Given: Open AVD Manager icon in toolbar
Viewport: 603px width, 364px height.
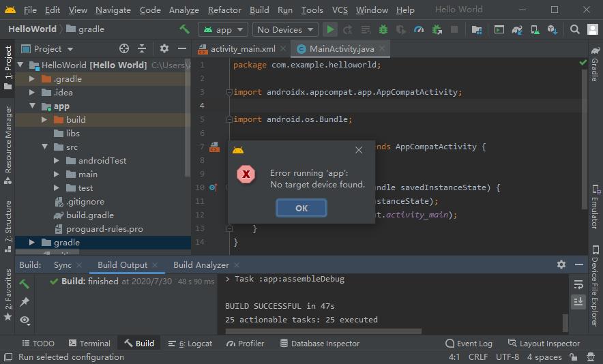Looking at the screenshot, I should point(535,29).
